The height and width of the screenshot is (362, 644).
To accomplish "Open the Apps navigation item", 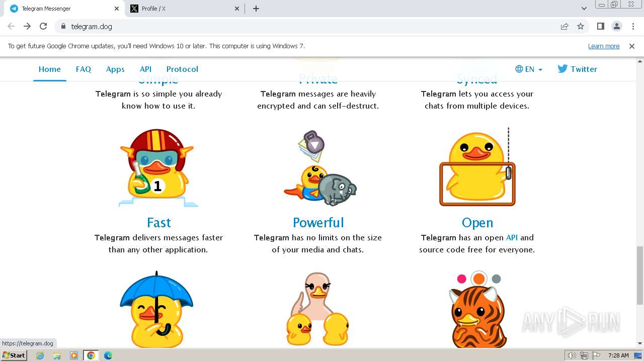I will pyautogui.click(x=115, y=69).
